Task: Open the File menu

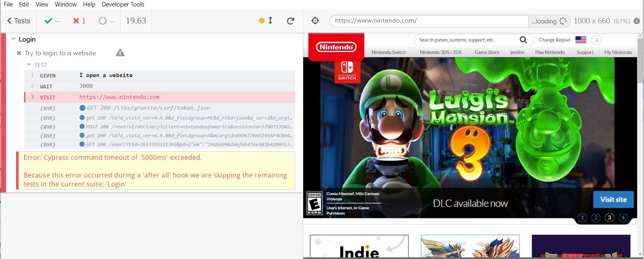Action: [x=8, y=4]
